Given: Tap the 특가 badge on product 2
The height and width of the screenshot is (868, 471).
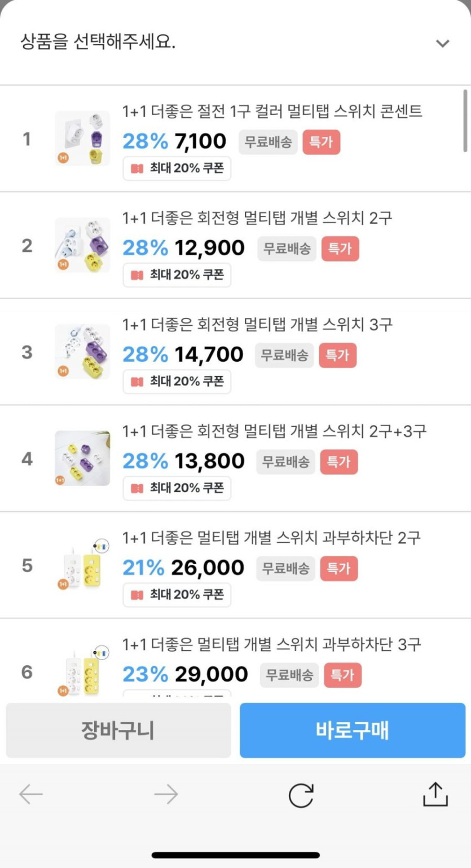Looking at the screenshot, I should [340, 249].
